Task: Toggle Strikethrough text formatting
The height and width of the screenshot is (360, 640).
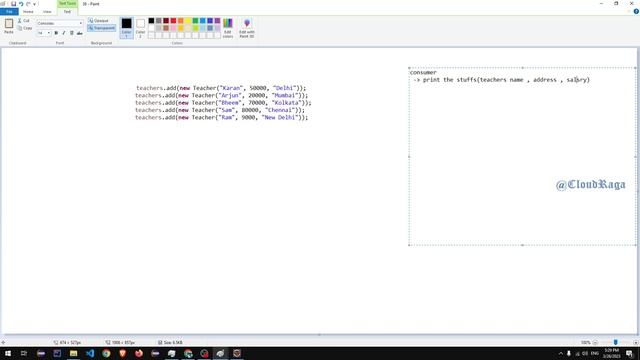Action: tap(79, 33)
